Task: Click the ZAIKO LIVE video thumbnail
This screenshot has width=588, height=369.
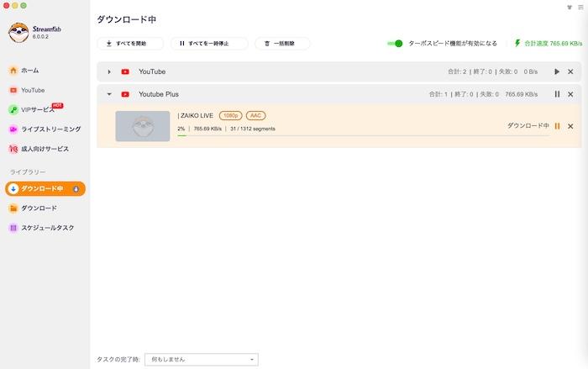Action: click(x=143, y=126)
